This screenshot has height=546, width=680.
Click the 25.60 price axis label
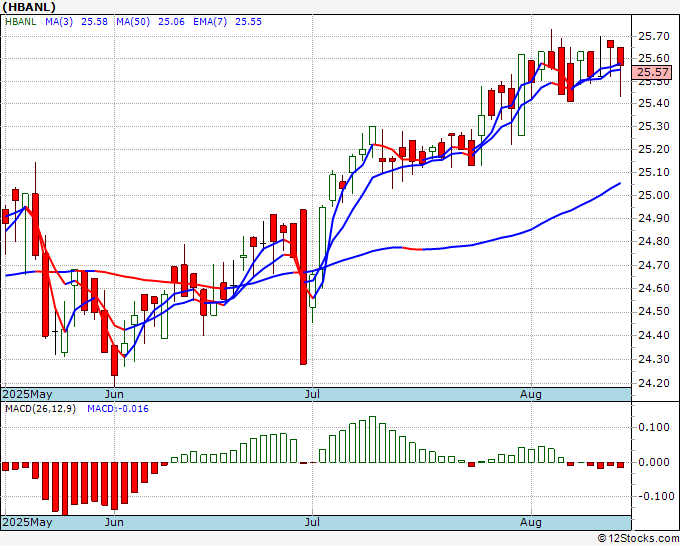pyautogui.click(x=654, y=59)
